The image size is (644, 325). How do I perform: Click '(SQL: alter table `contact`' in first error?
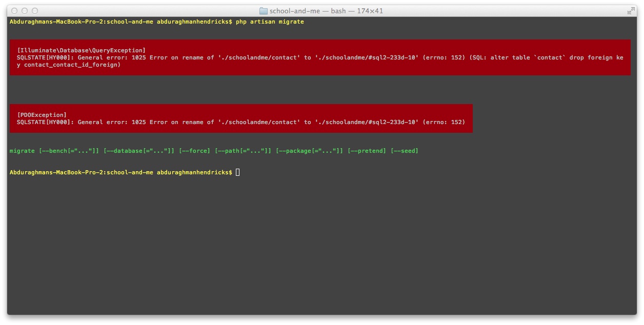pos(518,57)
